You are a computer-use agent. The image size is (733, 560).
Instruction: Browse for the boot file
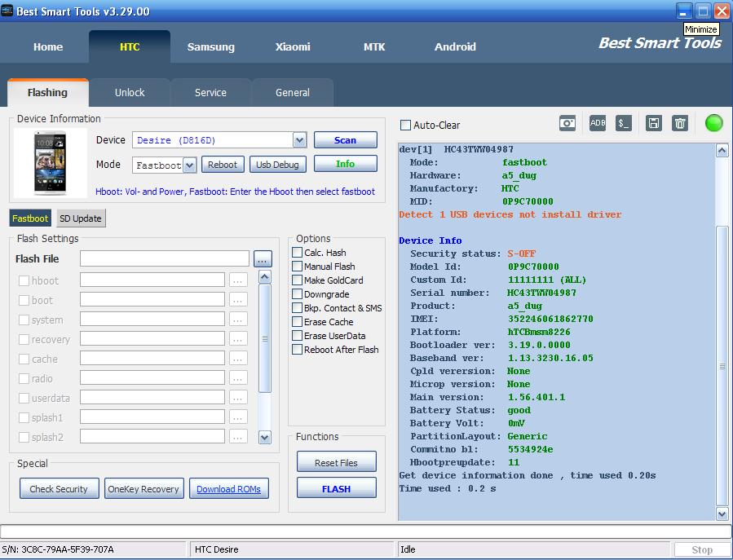coord(238,300)
